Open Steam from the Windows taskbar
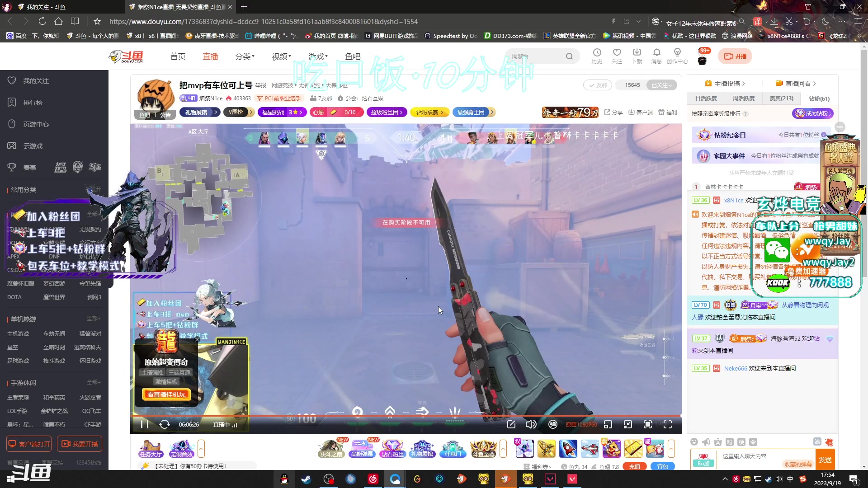 pyautogui.click(x=307, y=479)
